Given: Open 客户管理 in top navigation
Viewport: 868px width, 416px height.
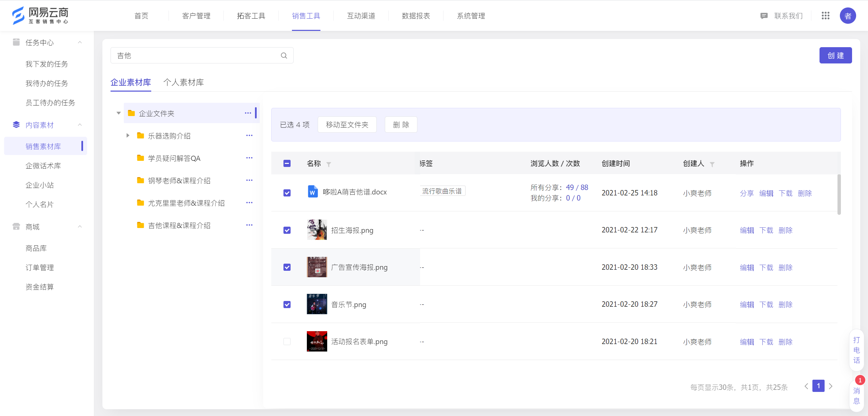Looking at the screenshot, I should 196,16.
